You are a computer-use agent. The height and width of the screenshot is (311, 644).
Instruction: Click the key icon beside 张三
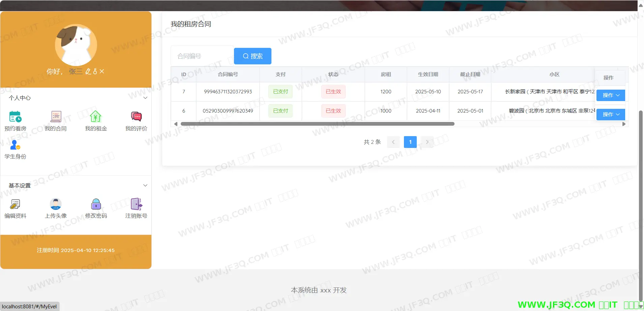(x=95, y=71)
